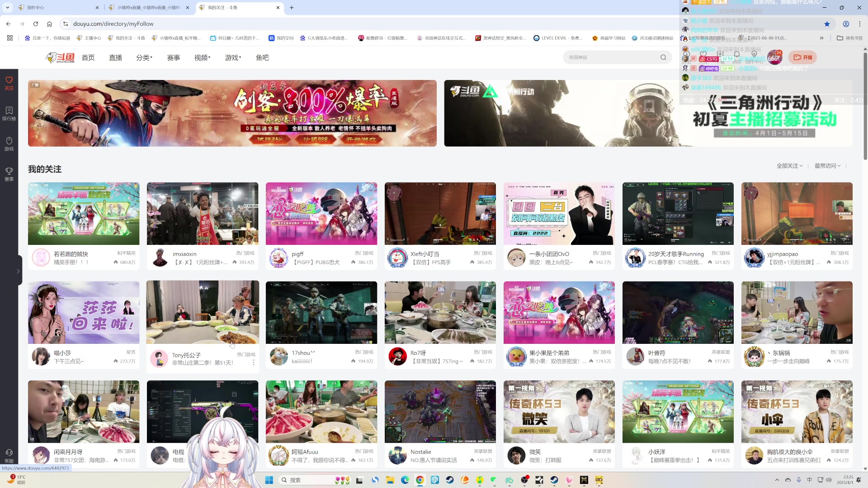Open Nostalie stream thumbnail
The height and width of the screenshot is (488, 868).
[x=440, y=412]
